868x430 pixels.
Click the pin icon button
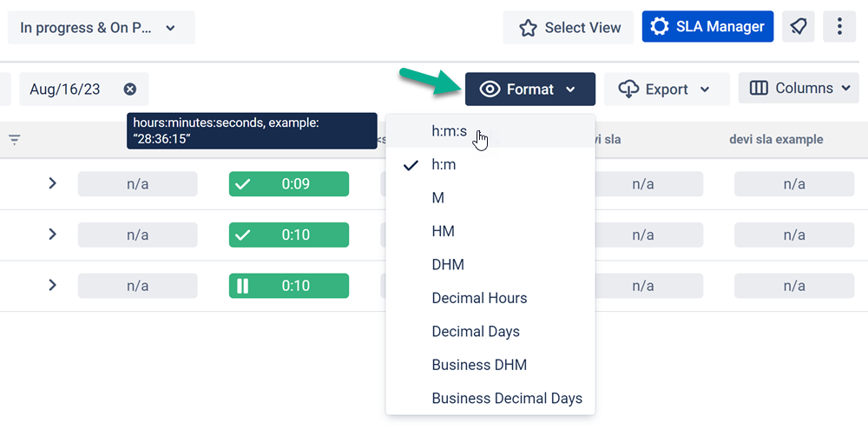799,27
